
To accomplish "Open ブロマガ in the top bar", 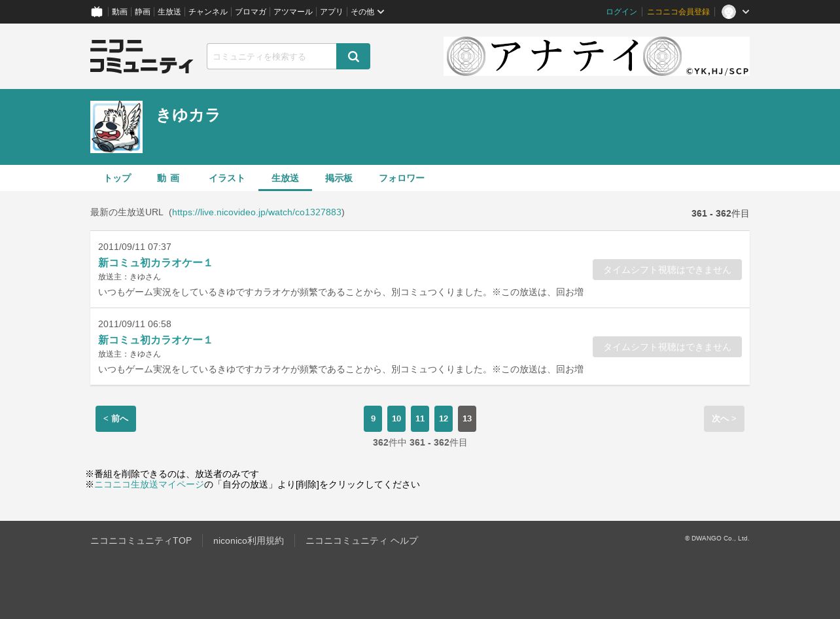I will coord(251,12).
